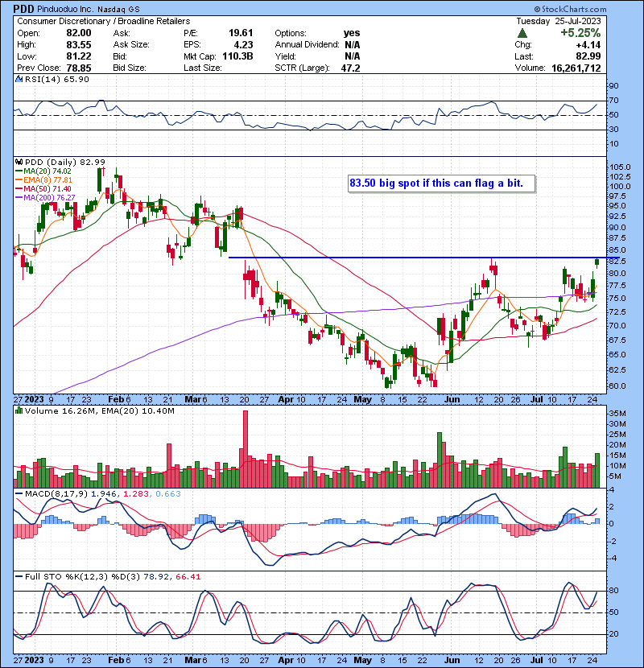Click the 105.0 price axis label
Viewport: 644px width, 668px height.
(620, 167)
